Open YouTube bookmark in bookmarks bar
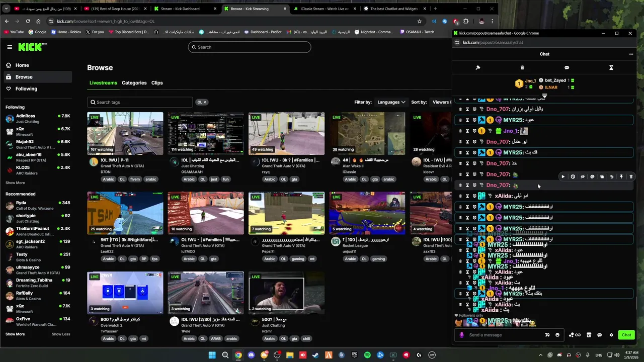The height and width of the screenshot is (362, 644). [x=14, y=32]
